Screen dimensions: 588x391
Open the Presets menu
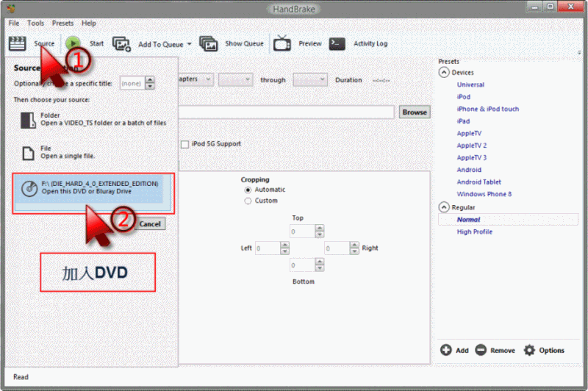[x=62, y=24]
